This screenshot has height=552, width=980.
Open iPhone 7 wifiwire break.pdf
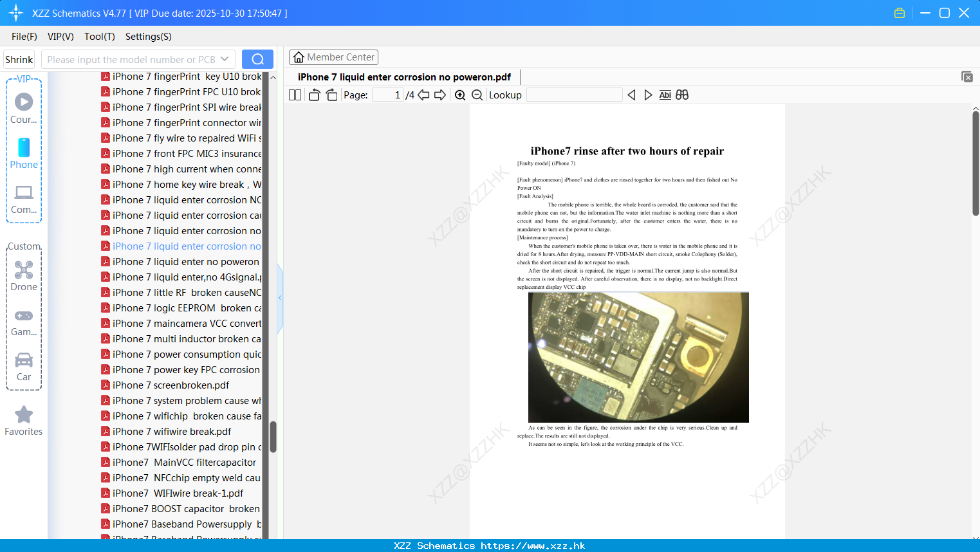click(x=166, y=432)
